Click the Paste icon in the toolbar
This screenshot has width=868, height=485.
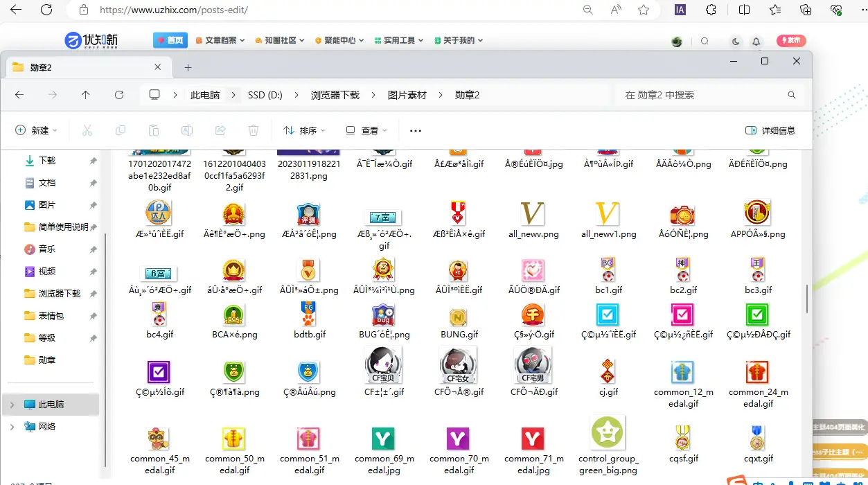point(154,130)
